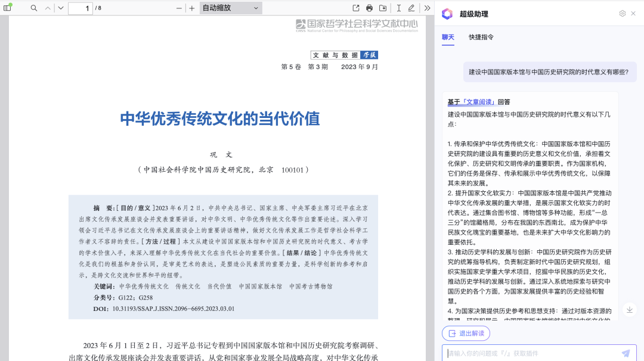The image size is (644, 361).
Task: Close the 超级助理 panel
Action: [633, 14]
